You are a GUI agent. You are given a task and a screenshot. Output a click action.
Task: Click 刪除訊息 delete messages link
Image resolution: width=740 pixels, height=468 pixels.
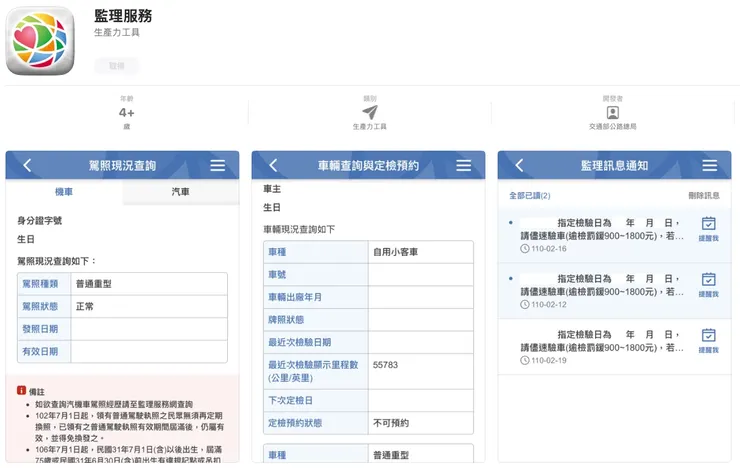pyautogui.click(x=704, y=195)
